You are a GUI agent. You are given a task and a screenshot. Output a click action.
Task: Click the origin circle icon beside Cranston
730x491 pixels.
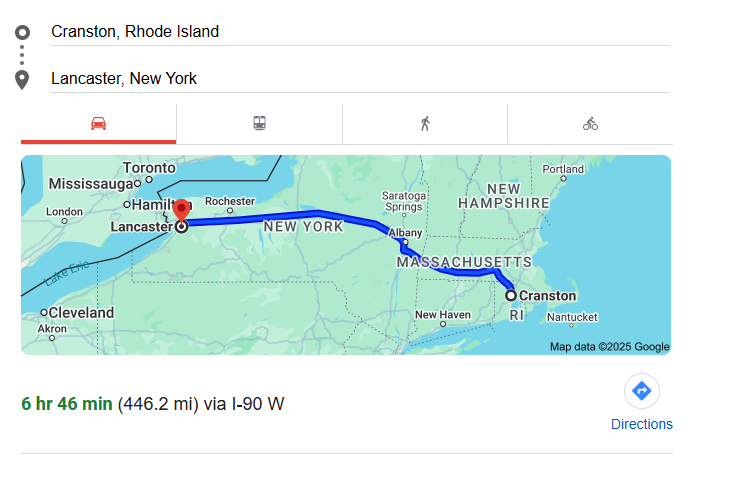(22, 32)
